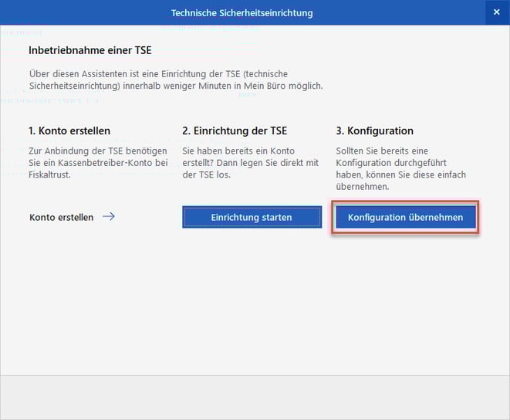Click the Konfiguration übernehmen button
Screen dimensions: 510x420
[405, 218]
